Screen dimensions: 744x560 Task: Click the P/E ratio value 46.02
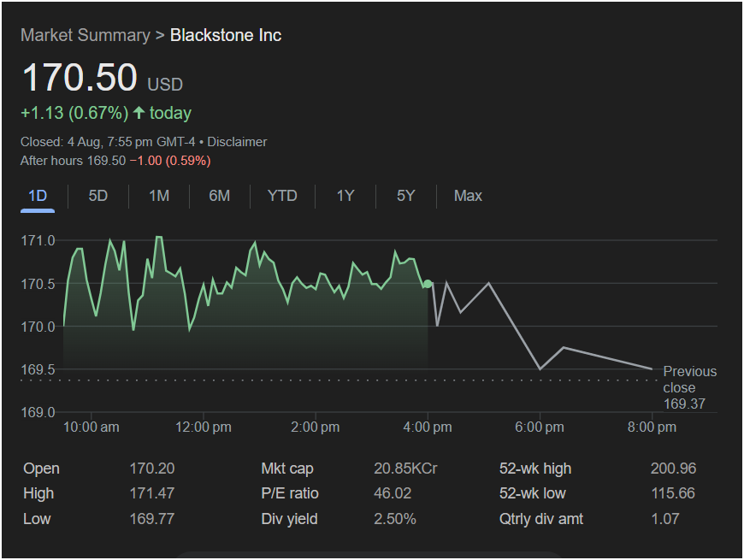tap(393, 493)
